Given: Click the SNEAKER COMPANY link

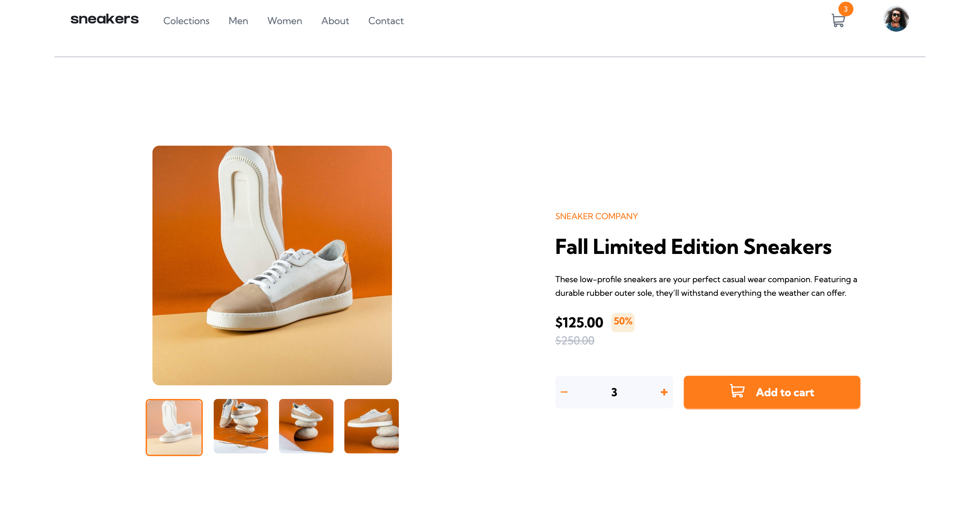Looking at the screenshot, I should (x=596, y=216).
